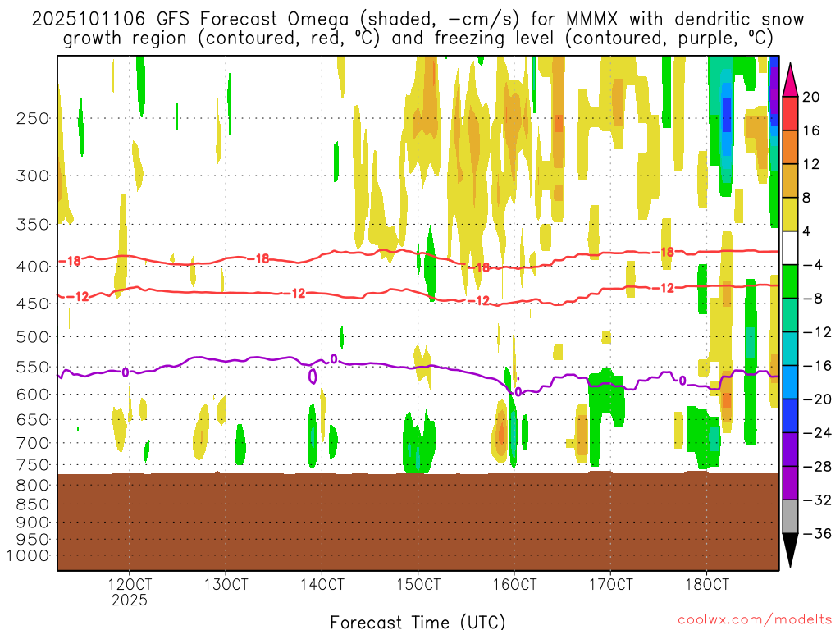
Task: Click the 170CT time axis label
Action: pyautogui.click(x=610, y=584)
